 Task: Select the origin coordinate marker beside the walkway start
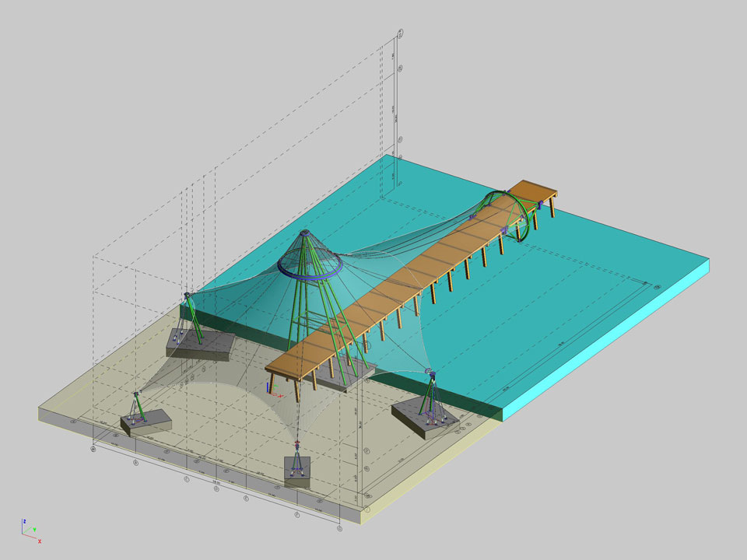point(270,386)
